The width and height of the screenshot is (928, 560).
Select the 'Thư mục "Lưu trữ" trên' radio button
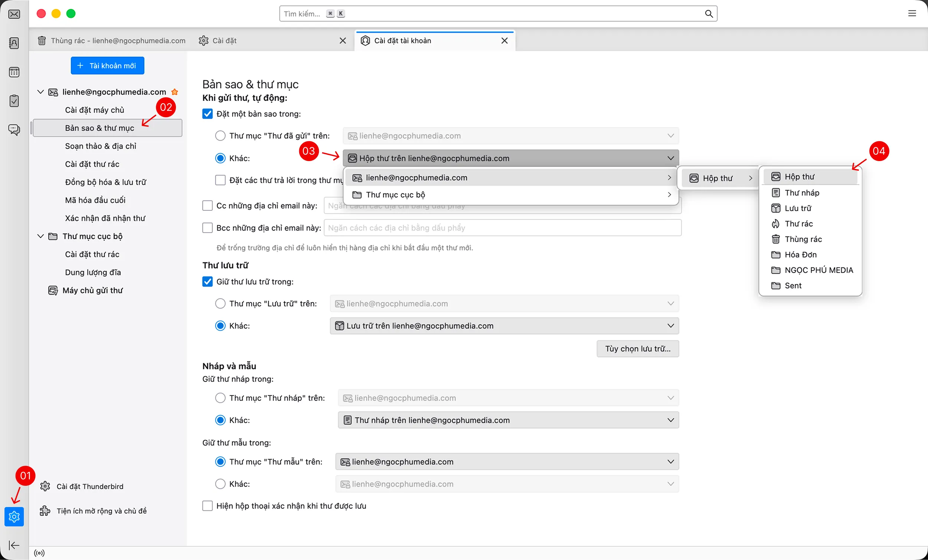(220, 303)
